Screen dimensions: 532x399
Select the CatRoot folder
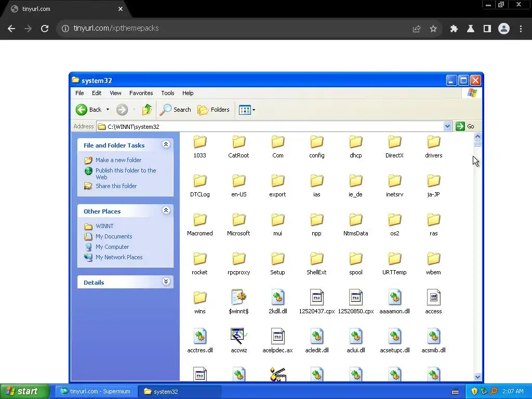[238, 147]
